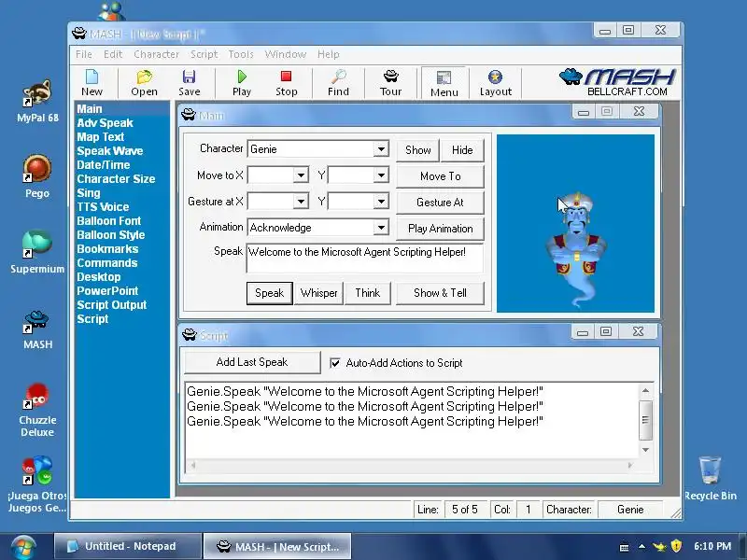Click the 6:10 PM taskbar clock
This screenshot has height=560, width=747.
click(x=712, y=546)
